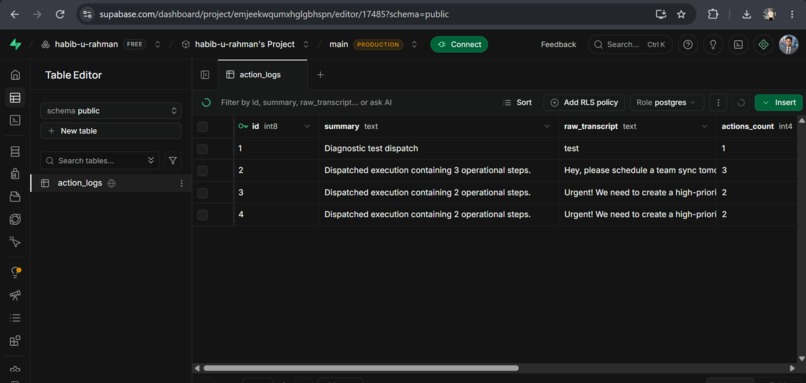The image size is (806, 383).
Task: Open the Advisors lightbulb in the sidebar
Action: 15,273
